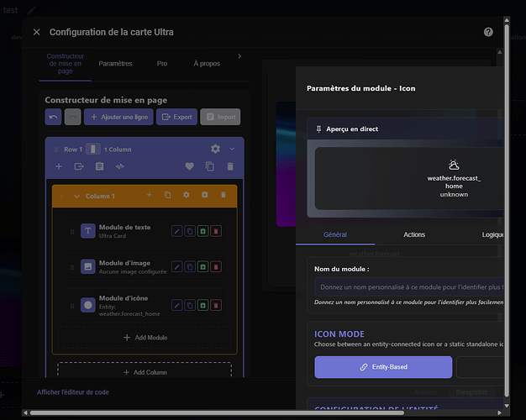Open the Pro tab

[162, 64]
